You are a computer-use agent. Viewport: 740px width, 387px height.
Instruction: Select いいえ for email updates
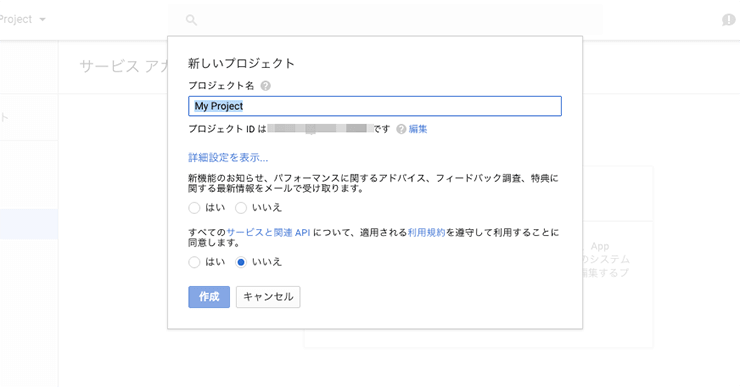(x=241, y=208)
